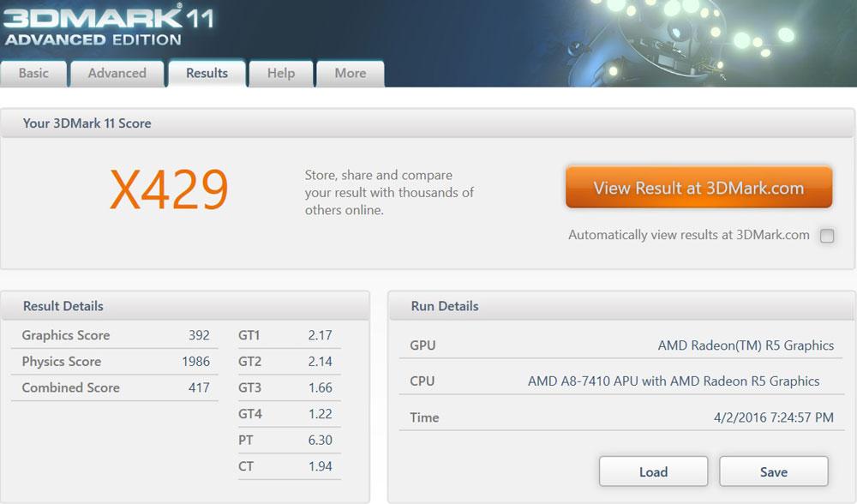
Task: Click View Result at 3DMark.com button
Action: [698, 189]
